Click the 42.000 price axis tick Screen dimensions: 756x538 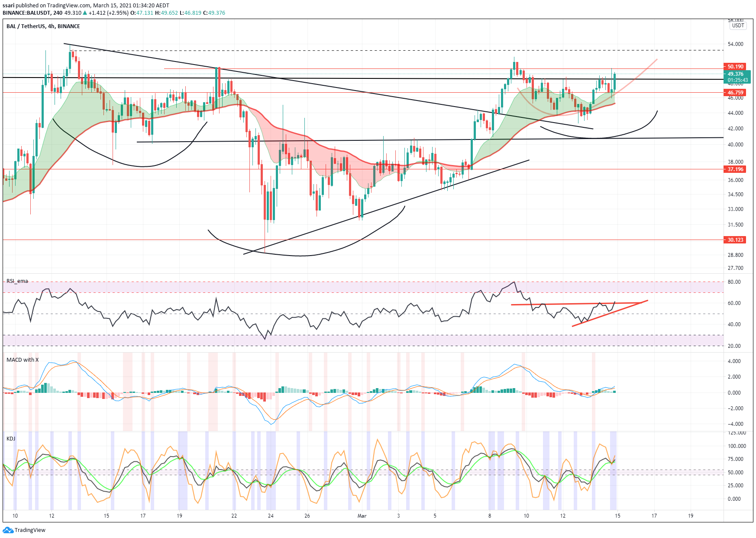pos(736,129)
